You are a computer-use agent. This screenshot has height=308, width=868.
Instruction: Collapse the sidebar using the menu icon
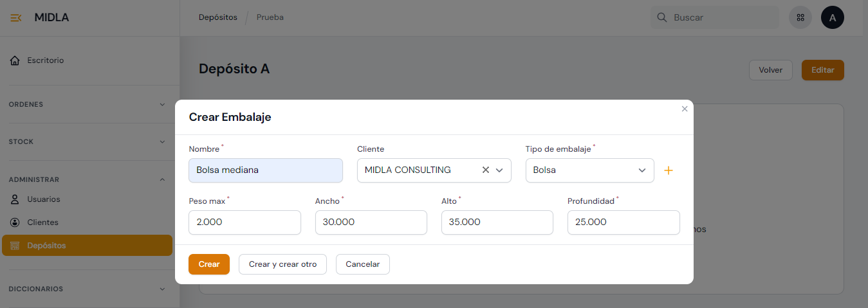click(16, 17)
